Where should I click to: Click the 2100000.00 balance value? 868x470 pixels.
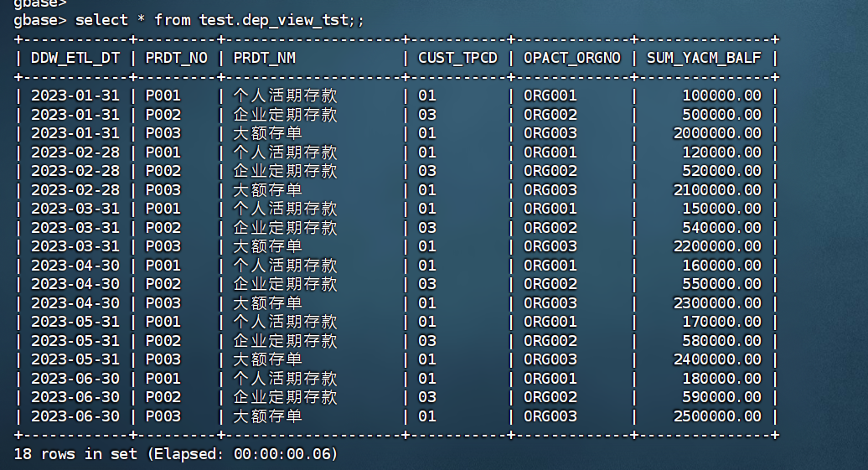tap(717, 190)
